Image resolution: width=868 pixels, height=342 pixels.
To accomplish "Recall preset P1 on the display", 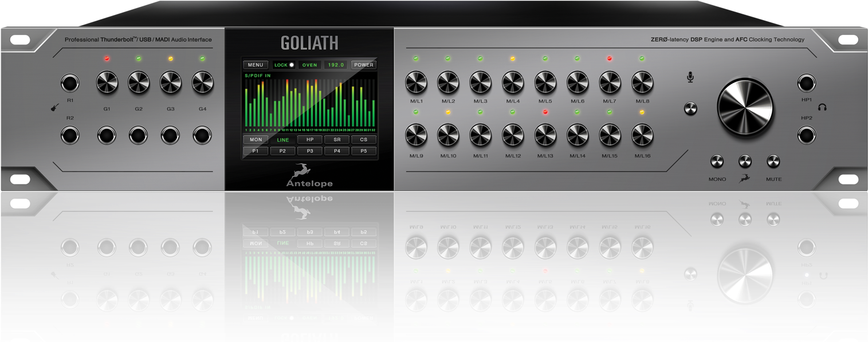I will 256,151.
